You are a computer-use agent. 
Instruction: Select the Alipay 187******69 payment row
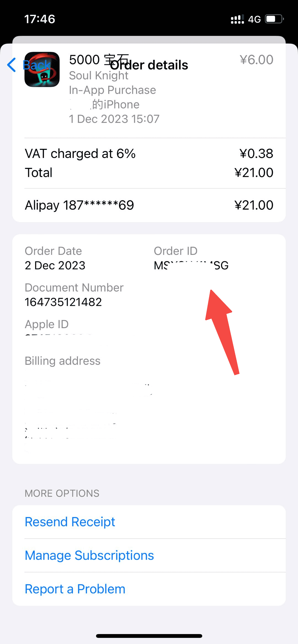coord(149,205)
